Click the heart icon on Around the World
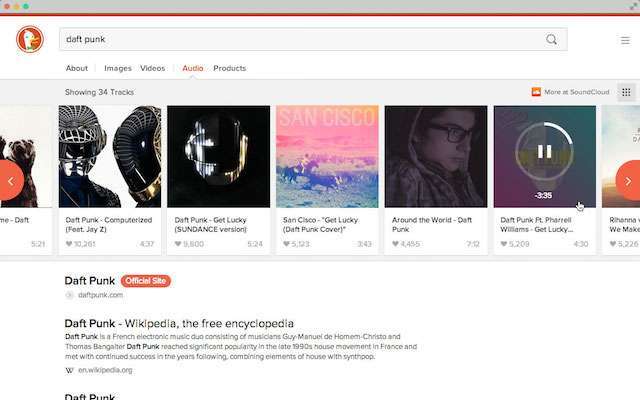This screenshot has width=640, height=400. click(x=395, y=244)
